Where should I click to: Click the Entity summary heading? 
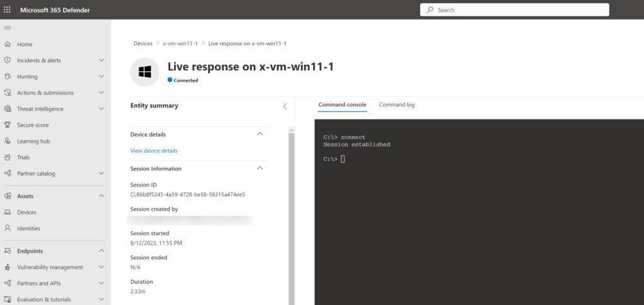[x=154, y=106]
